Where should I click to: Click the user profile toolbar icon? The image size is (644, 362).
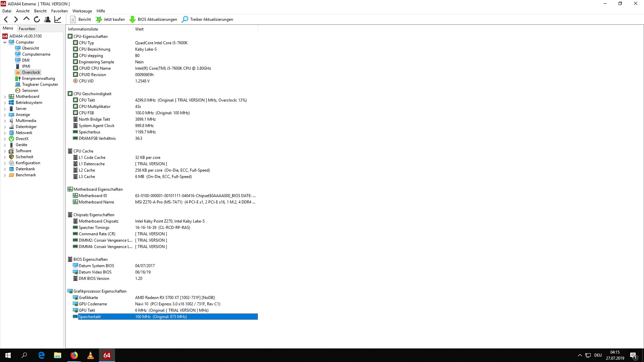[x=47, y=19]
